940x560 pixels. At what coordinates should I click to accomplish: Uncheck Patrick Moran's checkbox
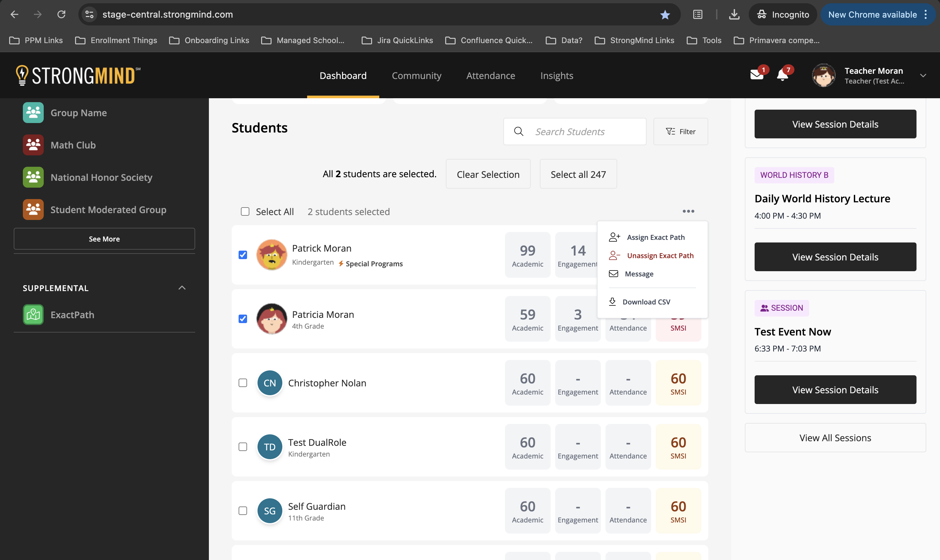(243, 255)
